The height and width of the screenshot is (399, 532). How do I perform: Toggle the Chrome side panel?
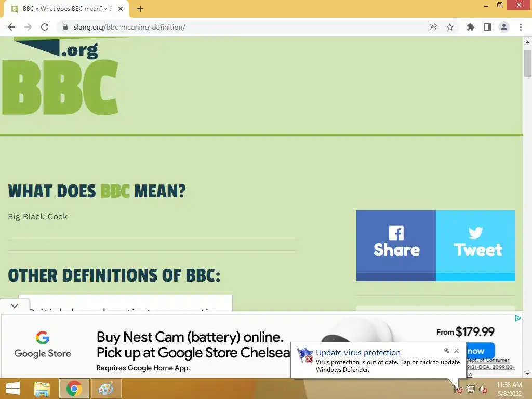tap(487, 27)
